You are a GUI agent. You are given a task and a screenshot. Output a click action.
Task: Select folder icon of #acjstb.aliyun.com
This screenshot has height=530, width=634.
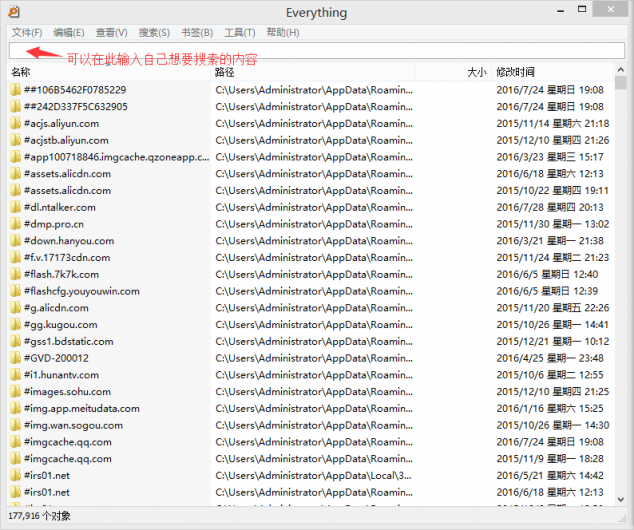[x=15, y=140]
